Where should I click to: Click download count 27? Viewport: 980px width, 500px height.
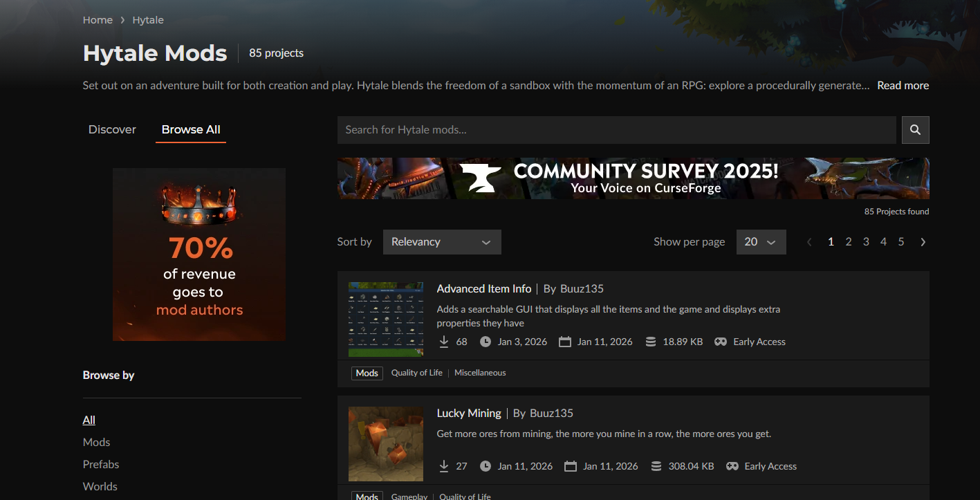pos(462,466)
